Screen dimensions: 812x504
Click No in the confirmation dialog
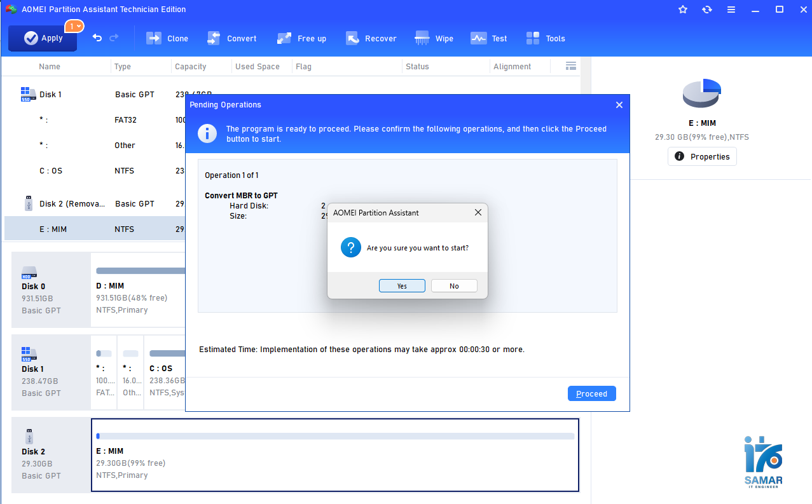coord(454,286)
